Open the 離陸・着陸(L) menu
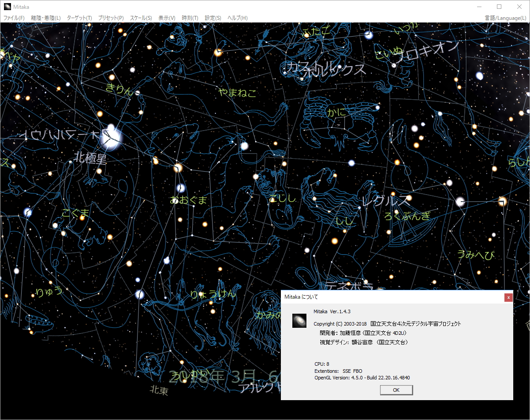The height and width of the screenshot is (420, 530). (x=45, y=18)
